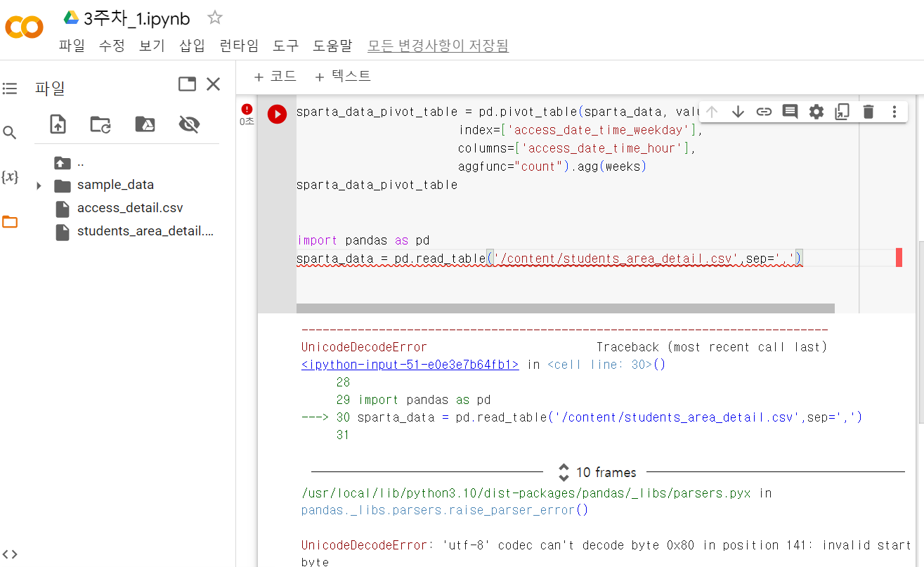Open the search sidebar icon

point(10,133)
